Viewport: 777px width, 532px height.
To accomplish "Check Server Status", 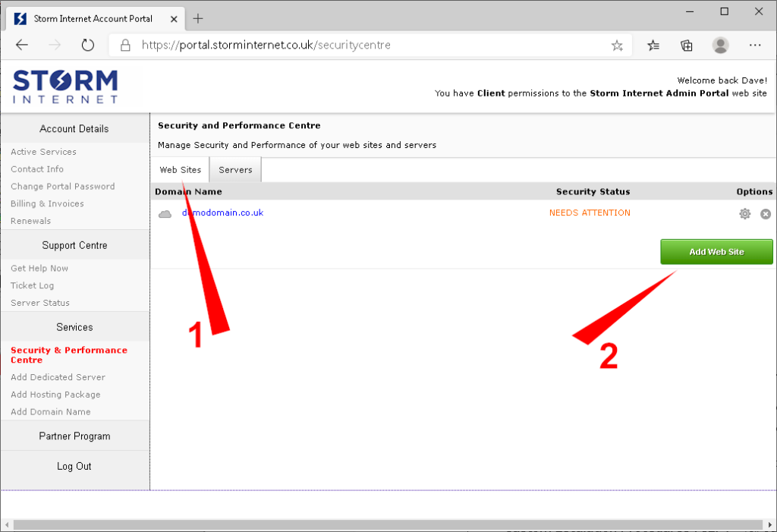I will pos(40,303).
